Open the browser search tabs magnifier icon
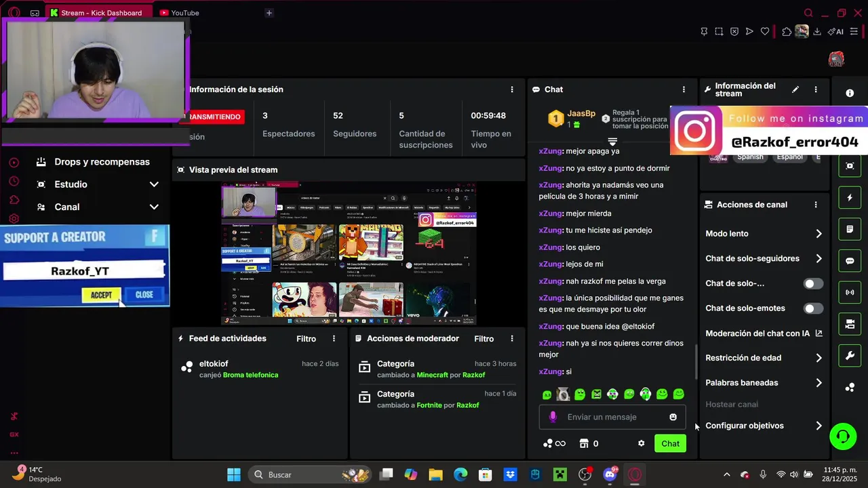868x488 pixels. [x=808, y=13]
